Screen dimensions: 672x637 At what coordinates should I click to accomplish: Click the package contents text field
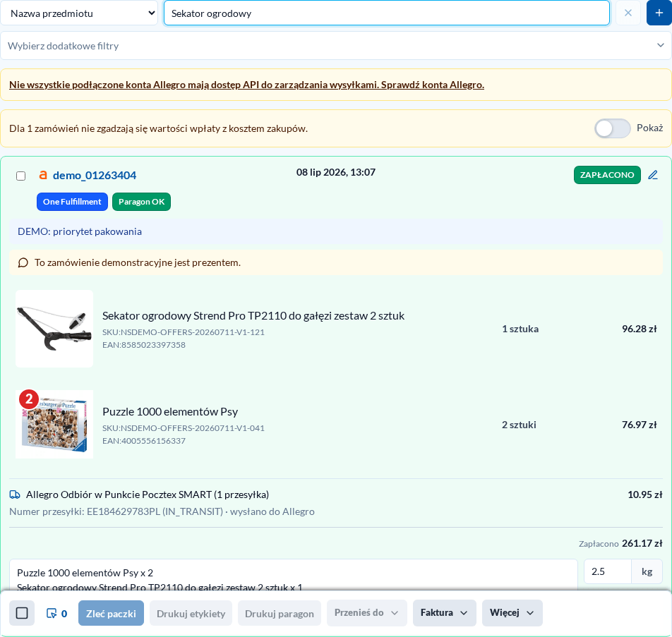(294, 576)
